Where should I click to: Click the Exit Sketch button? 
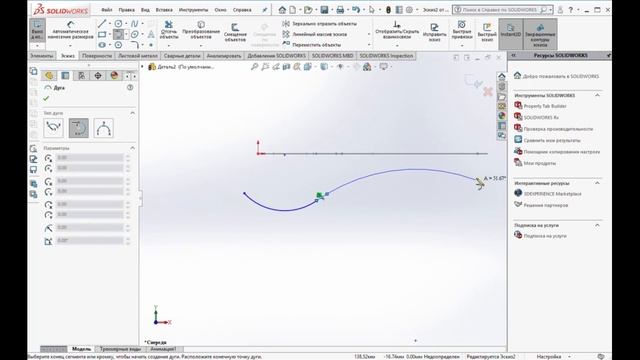coord(37,30)
